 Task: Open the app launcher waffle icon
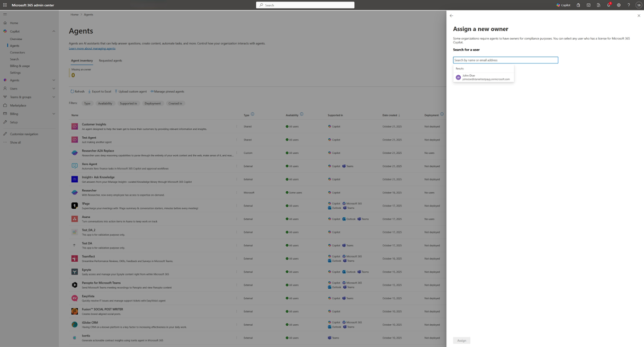pyautogui.click(x=5, y=5)
